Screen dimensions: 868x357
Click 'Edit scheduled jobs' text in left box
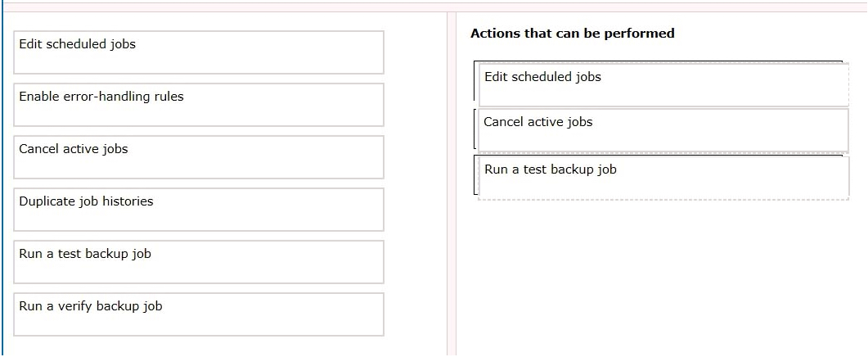pos(78,44)
